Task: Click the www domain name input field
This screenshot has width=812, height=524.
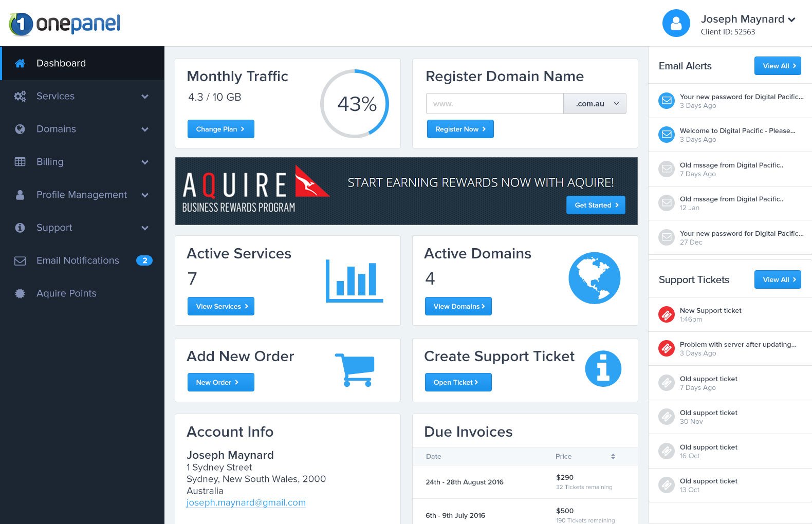Action: coord(494,104)
